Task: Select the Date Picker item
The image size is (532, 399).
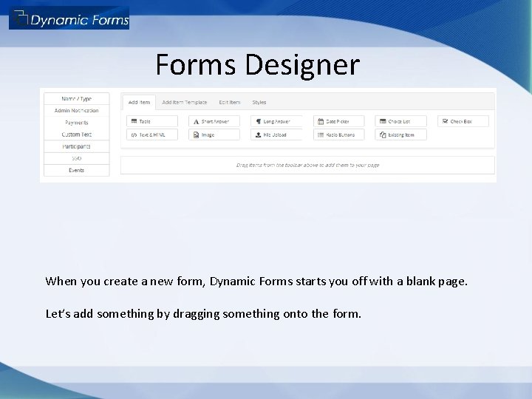Action: [338, 121]
